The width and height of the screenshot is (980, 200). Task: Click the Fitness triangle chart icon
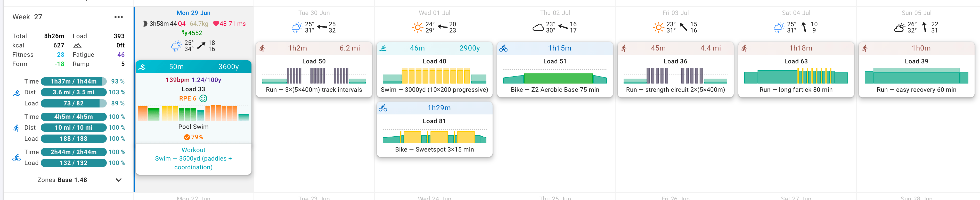[x=77, y=45]
